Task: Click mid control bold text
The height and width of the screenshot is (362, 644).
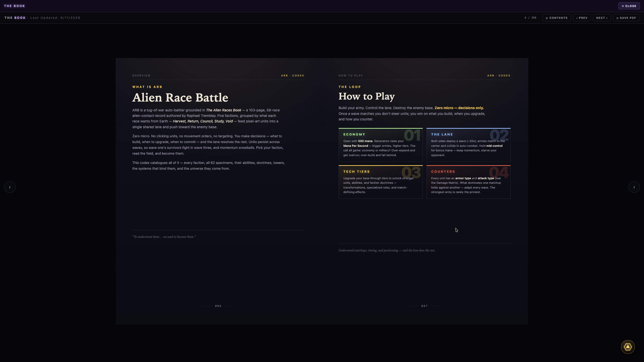Action: tap(494, 146)
